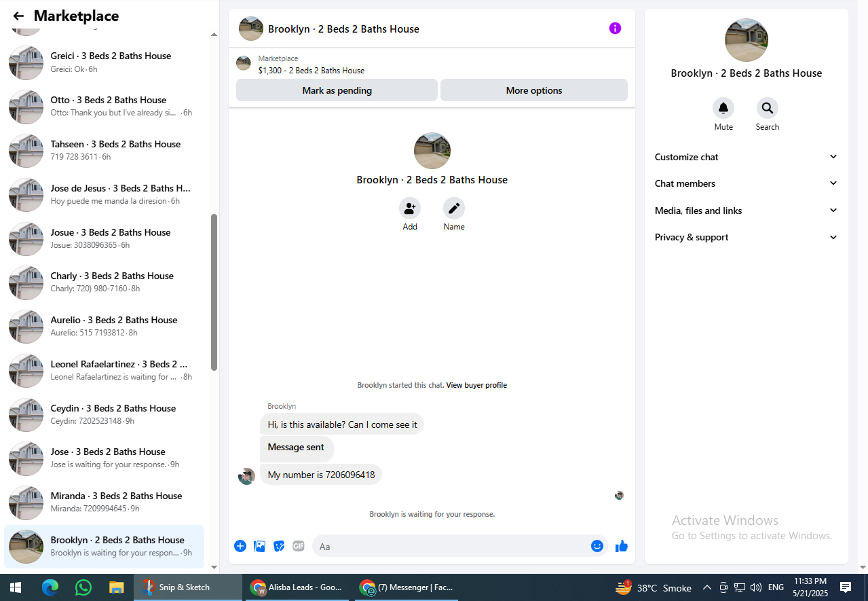
Task: Expand Media, files and links section
Action: coord(746,211)
